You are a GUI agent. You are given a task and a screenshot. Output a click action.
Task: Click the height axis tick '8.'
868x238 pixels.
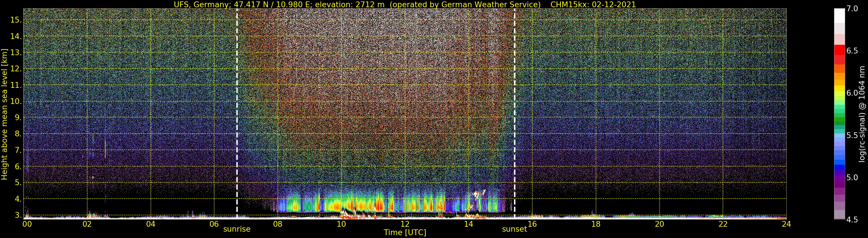point(18,134)
